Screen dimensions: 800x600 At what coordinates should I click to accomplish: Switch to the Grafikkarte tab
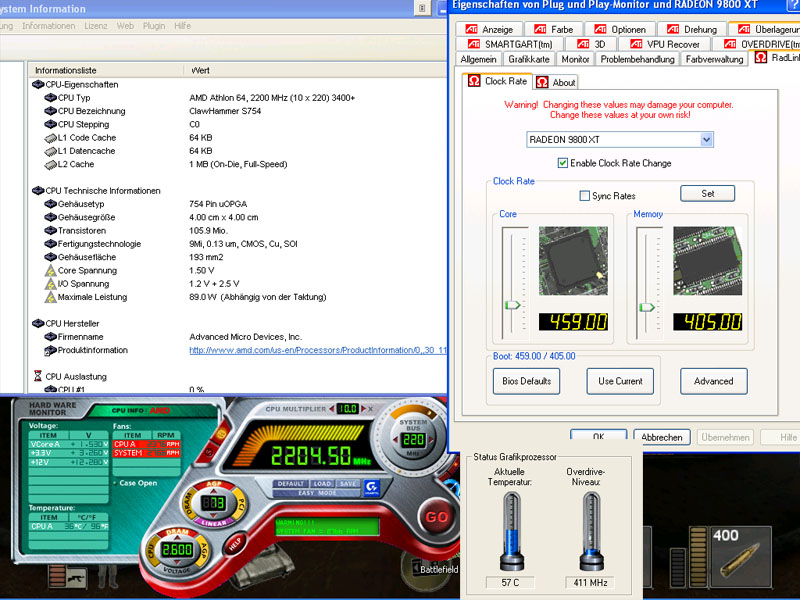click(529, 59)
